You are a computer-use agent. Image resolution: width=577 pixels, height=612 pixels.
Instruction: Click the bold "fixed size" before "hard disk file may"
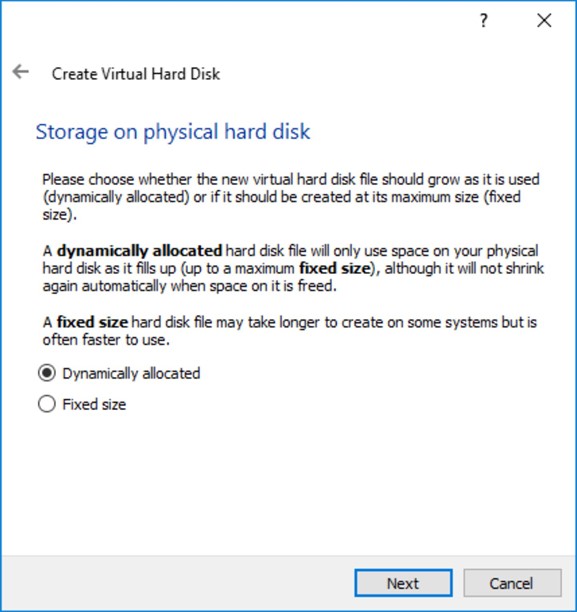click(93, 322)
